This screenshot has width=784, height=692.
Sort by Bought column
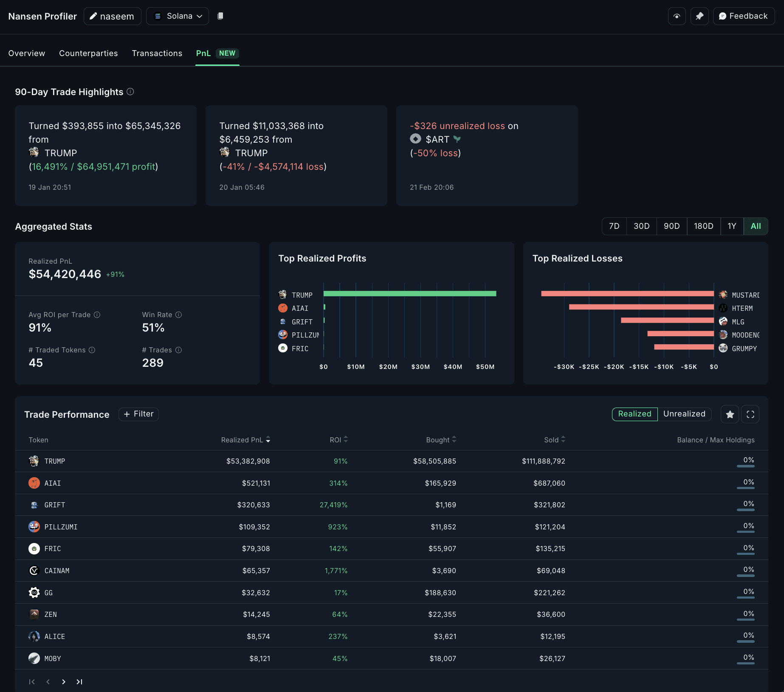(x=441, y=440)
